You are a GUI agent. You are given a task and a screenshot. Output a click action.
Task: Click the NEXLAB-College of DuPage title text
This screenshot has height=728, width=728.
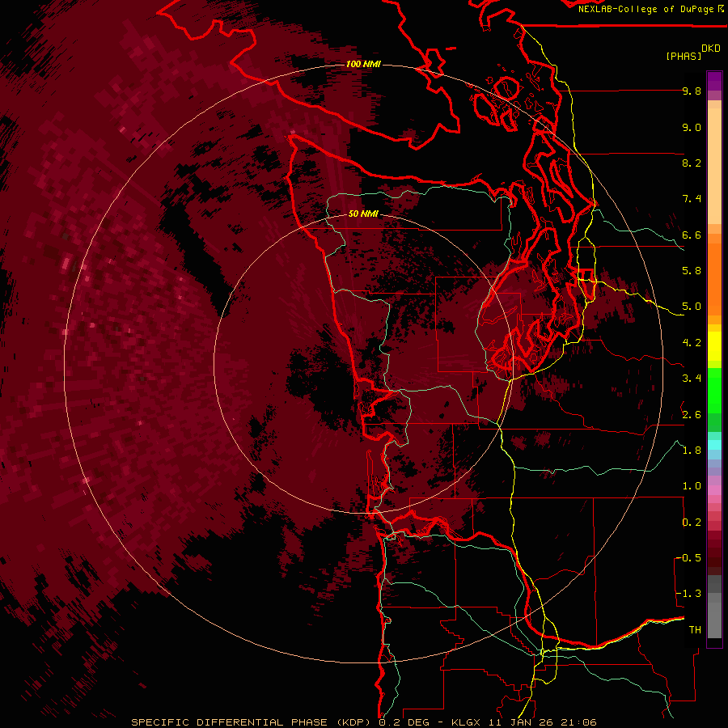[646, 9]
